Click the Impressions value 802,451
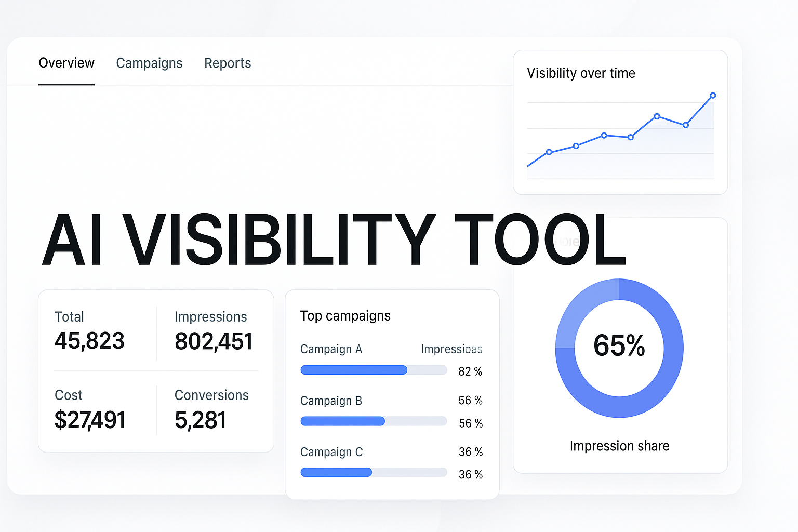 click(214, 341)
